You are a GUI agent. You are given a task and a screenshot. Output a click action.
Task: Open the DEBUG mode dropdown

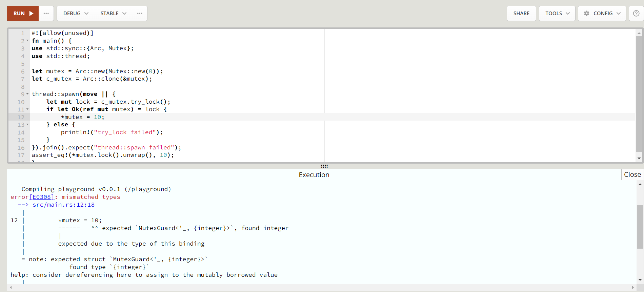[76, 14]
